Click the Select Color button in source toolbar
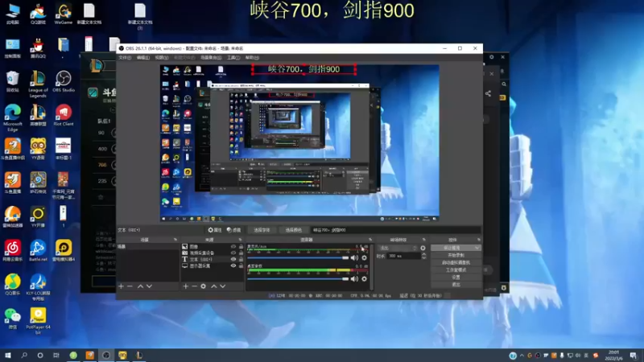Image resolution: width=644 pixels, height=362 pixels. [x=293, y=230]
